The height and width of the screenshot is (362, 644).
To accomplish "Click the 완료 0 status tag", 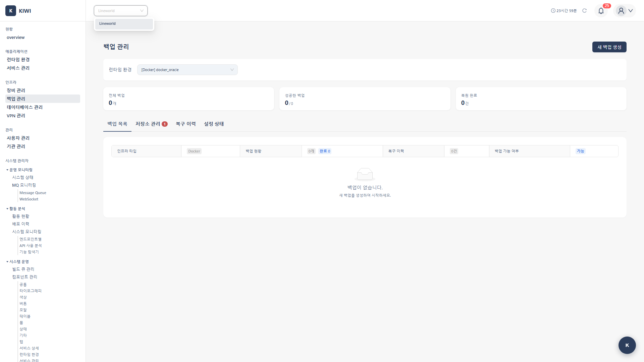I will pos(325,151).
